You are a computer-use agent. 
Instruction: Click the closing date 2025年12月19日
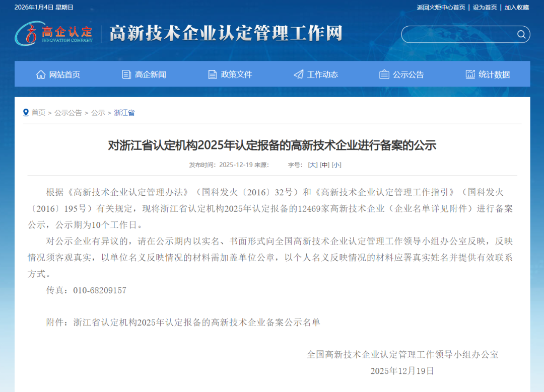(402, 371)
